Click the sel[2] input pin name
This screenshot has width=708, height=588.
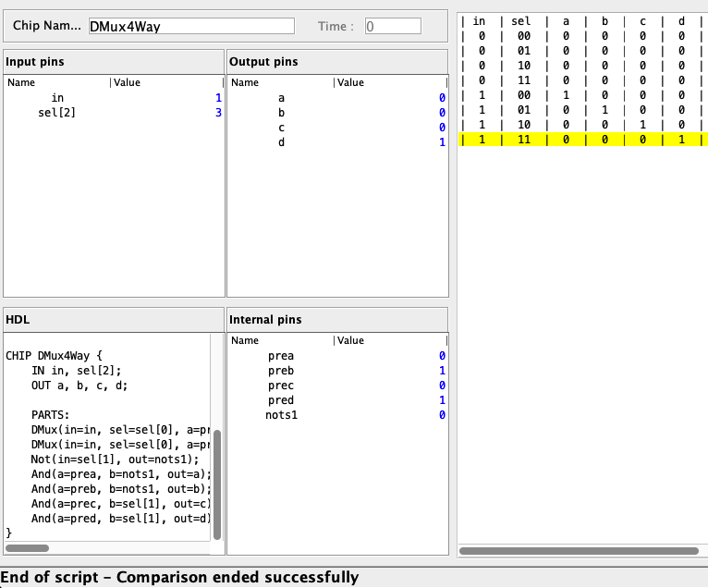pos(57,113)
